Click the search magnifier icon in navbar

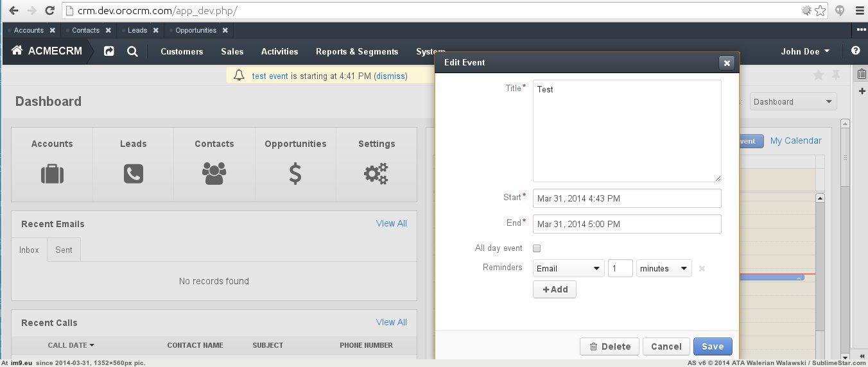(132, 51)
